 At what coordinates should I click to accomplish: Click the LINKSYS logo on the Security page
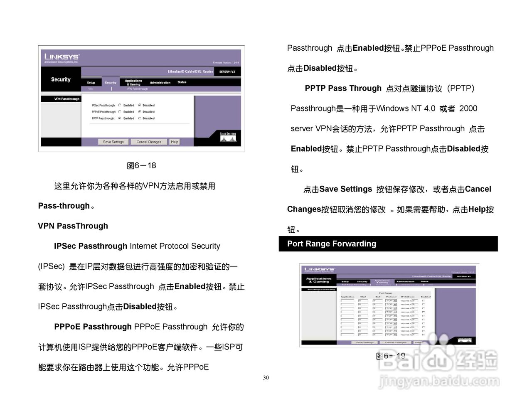pos(62,57)
